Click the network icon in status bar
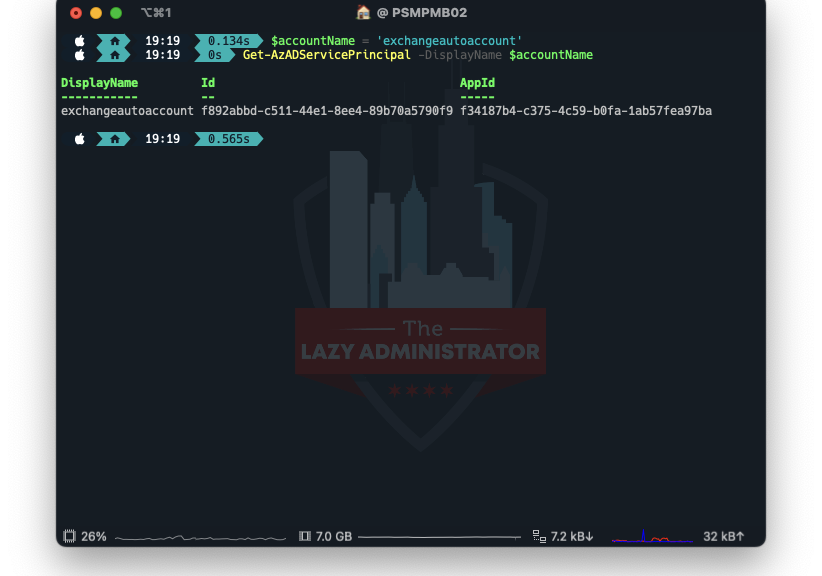The height and width of the screenshot is (576, 822). point(539,536)
